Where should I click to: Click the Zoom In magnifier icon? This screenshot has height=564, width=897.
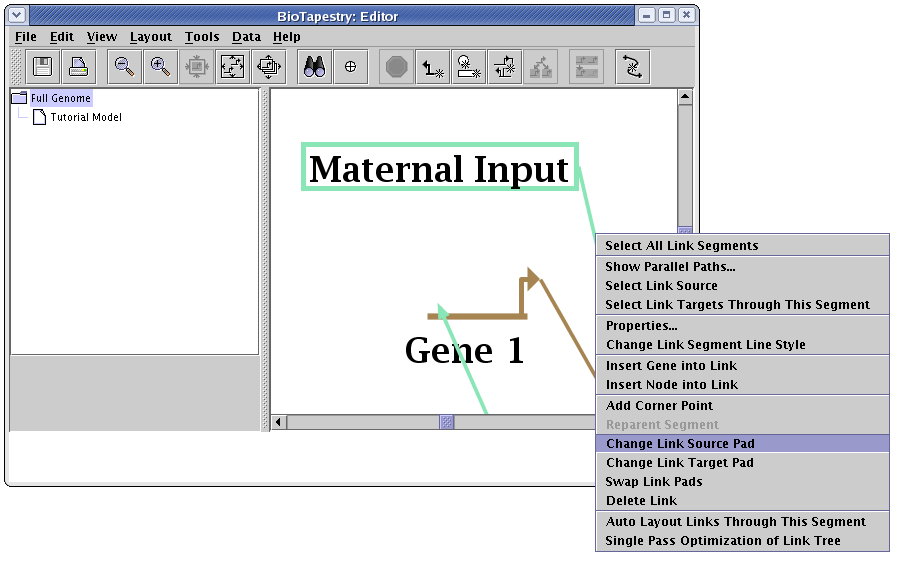(160, 67)
